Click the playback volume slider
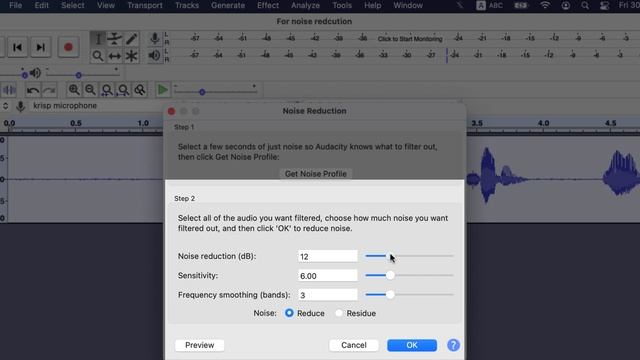 pyautogui.click(x=82, y=74)
